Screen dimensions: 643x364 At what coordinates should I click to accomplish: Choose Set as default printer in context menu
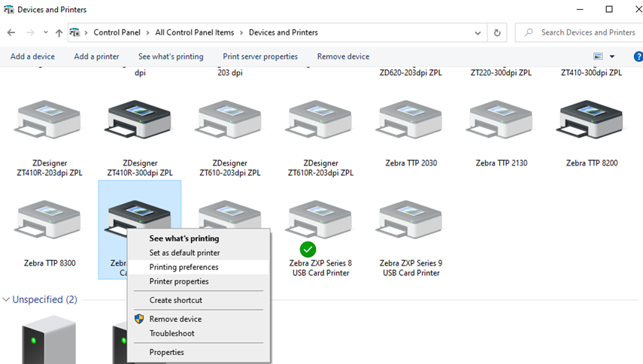[184, 253]
